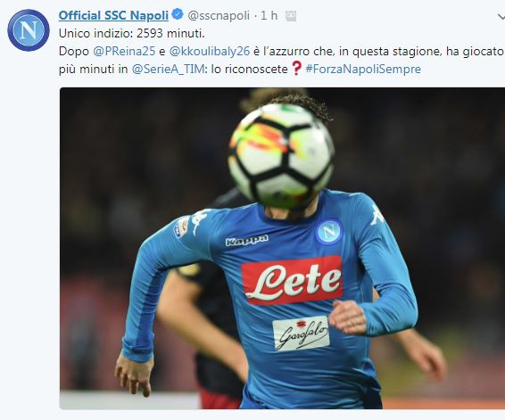The image size is (505, 420).
Task: Click the Garofalo sponsor patch
Action: (x=302, y=334)
